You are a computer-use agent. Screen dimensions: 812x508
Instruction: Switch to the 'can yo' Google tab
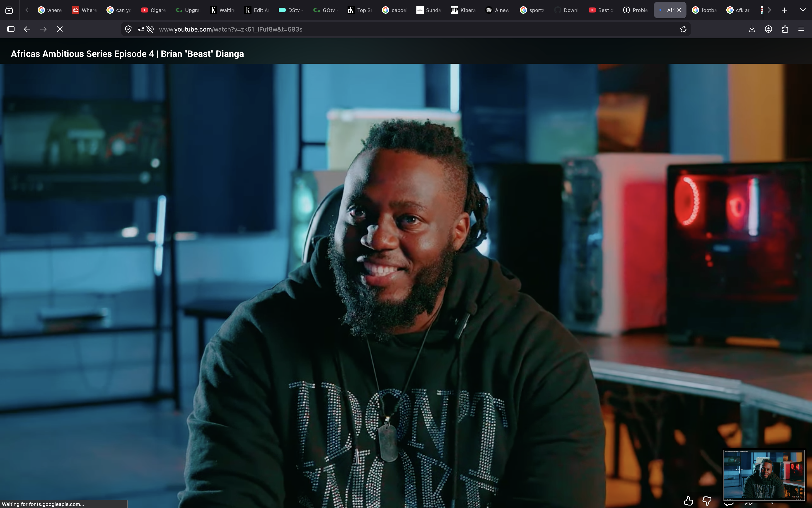click(119, 10)
